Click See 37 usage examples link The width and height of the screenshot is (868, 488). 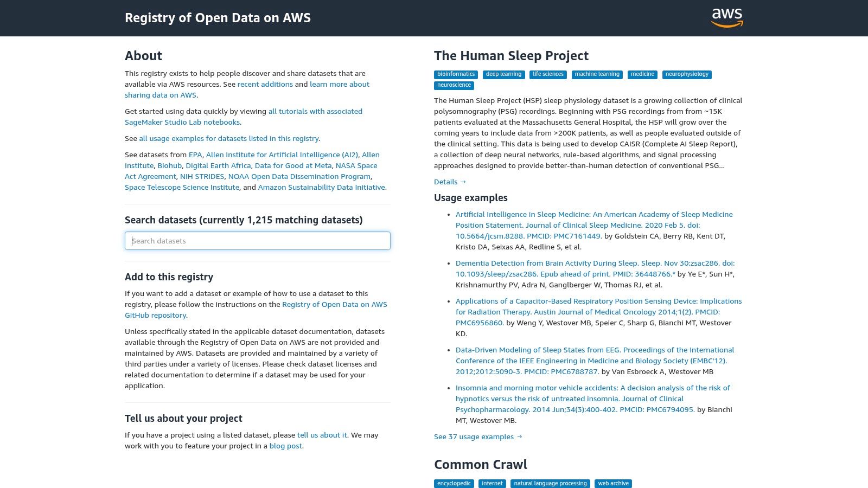pyautogui.click(x=478, y=436)
